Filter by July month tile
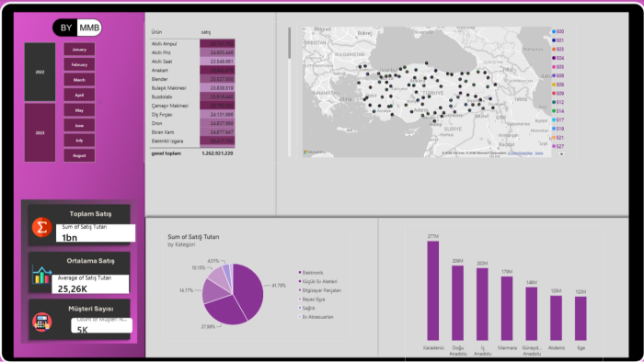The width and height of the screenshot is (644, 362). (79, 141)
